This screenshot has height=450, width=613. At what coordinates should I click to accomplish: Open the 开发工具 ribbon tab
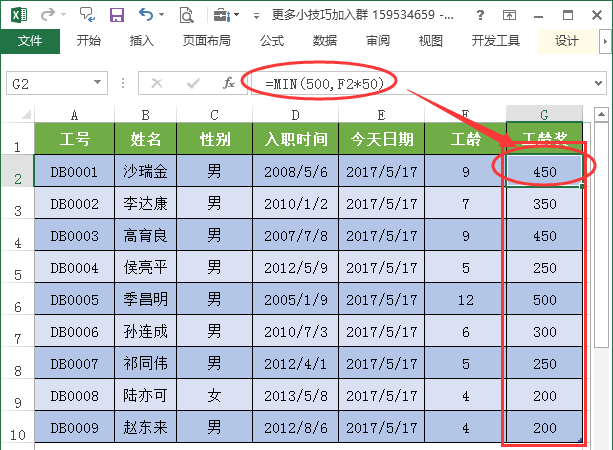point(495,41)
